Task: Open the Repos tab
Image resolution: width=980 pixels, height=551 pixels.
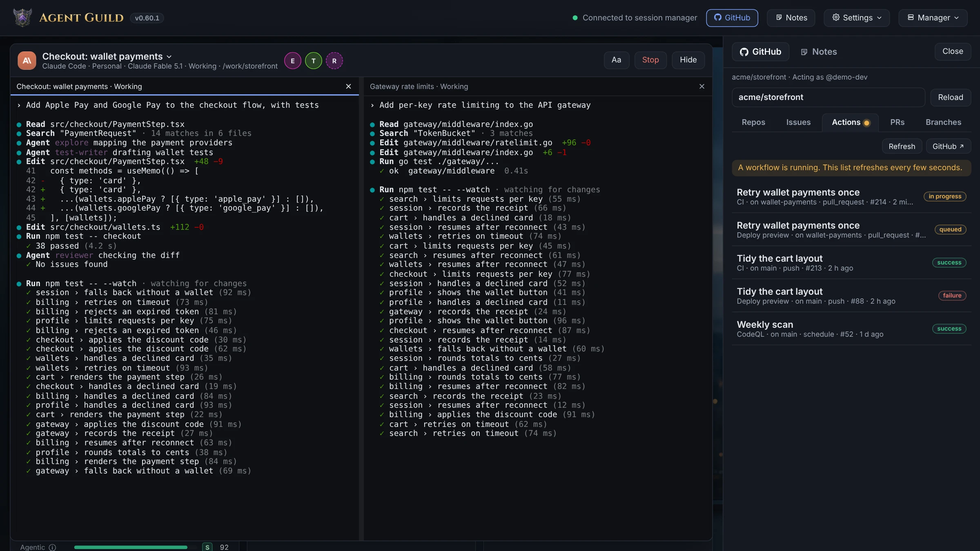Action: 753,122
